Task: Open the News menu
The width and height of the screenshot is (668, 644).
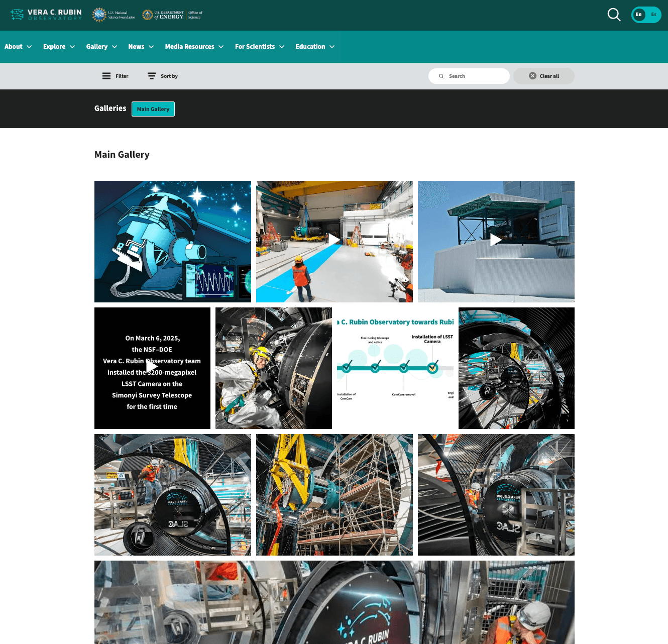Action: click(141, 46)
